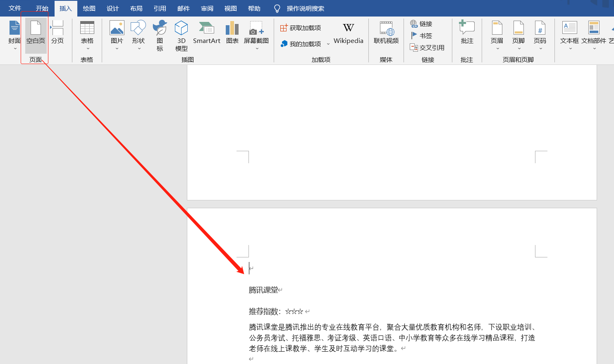Open the 文件 File tab
Viewport: 614px width, 364px height.
click(15, 8)
